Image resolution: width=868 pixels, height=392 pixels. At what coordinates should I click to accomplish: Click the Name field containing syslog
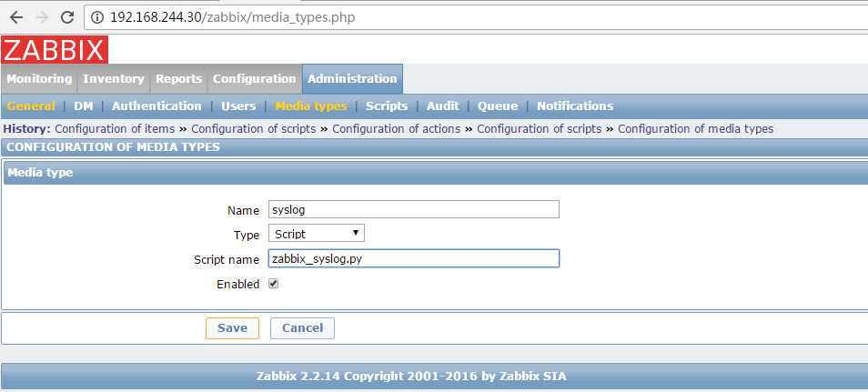(413, 209)
